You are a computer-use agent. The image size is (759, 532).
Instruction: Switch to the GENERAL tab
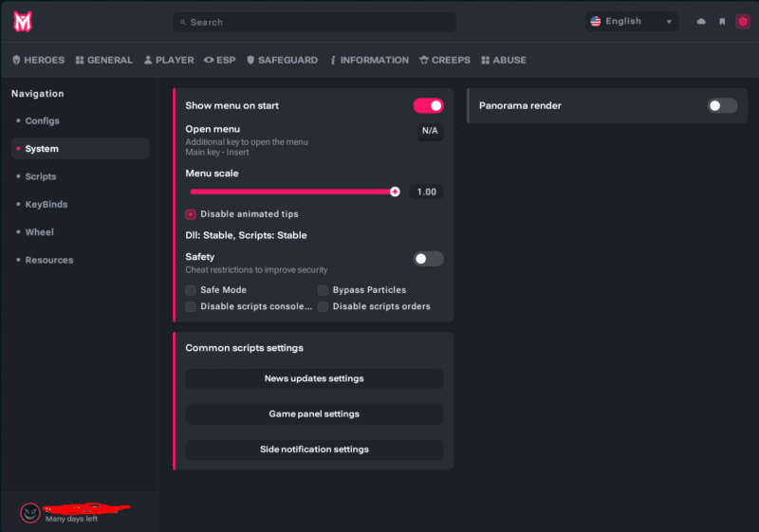click(104, 60)
